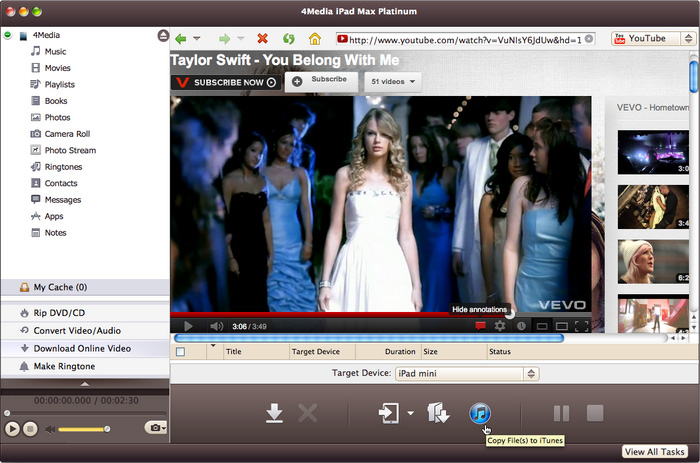The height and width of the screenshot is (463, 700).
Task: Click the browser home icon
Action: (315, 39)
